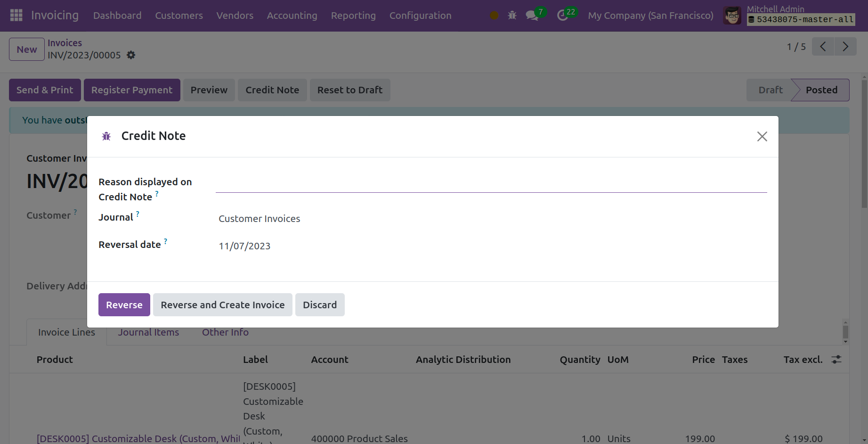Open the Configuration menu
Screen dimensions: 868x444
click(x=421, y=16)
